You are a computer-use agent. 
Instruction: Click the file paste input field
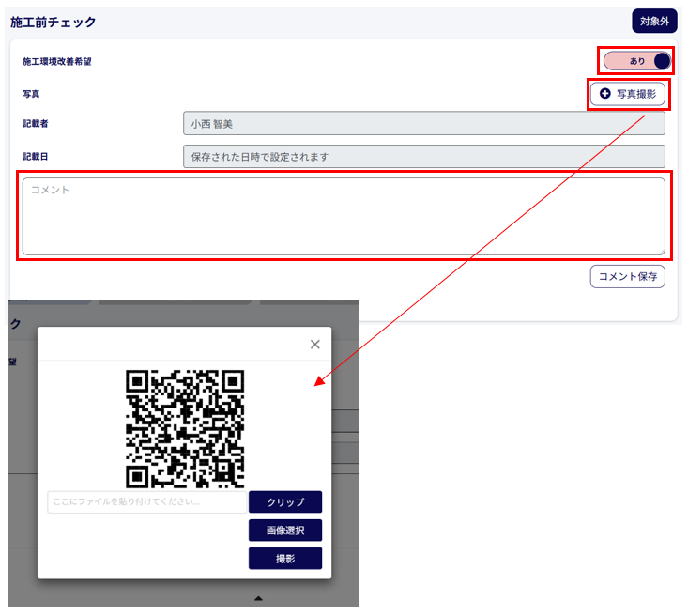[x=147, y=501]
